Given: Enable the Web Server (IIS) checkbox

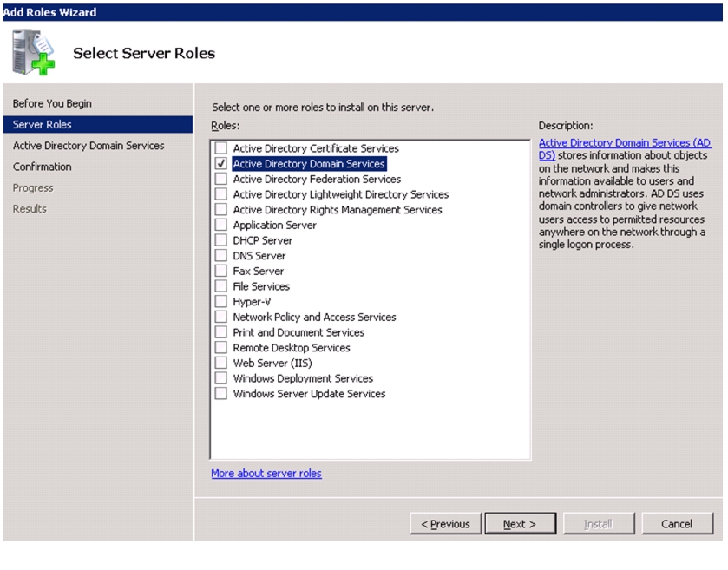Looking at the screenshot, I should (221, 363).
